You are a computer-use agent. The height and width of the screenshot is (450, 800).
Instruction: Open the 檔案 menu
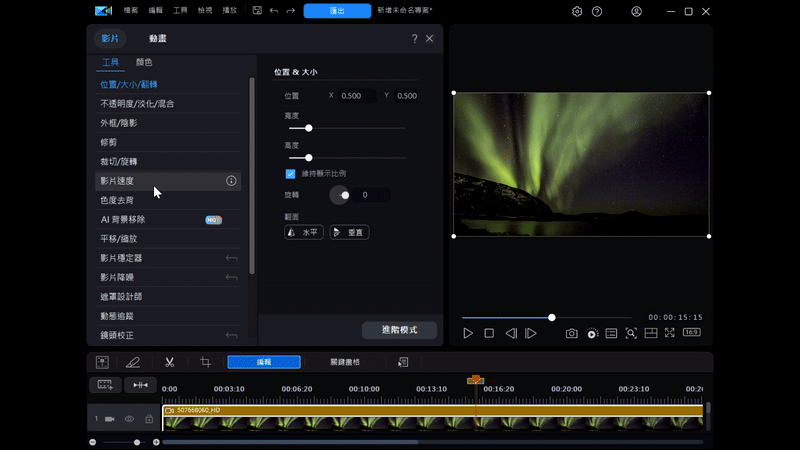click(131, 11)
